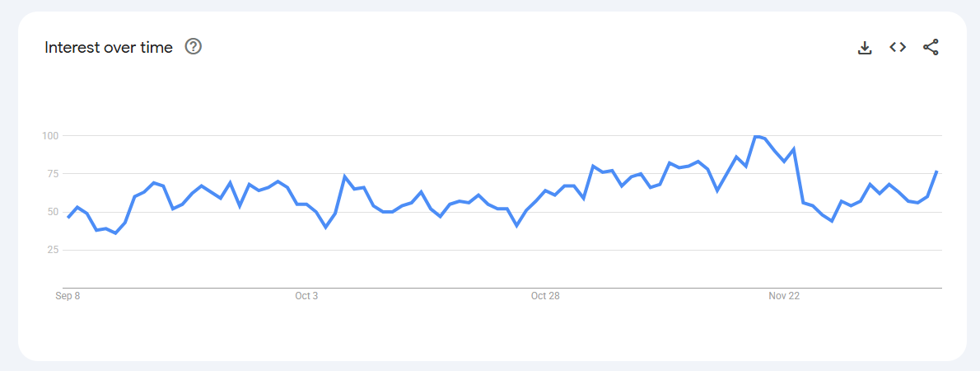This screenshot has width=980, height=371.
Task: Click the share icon
Action: point(931,47)
